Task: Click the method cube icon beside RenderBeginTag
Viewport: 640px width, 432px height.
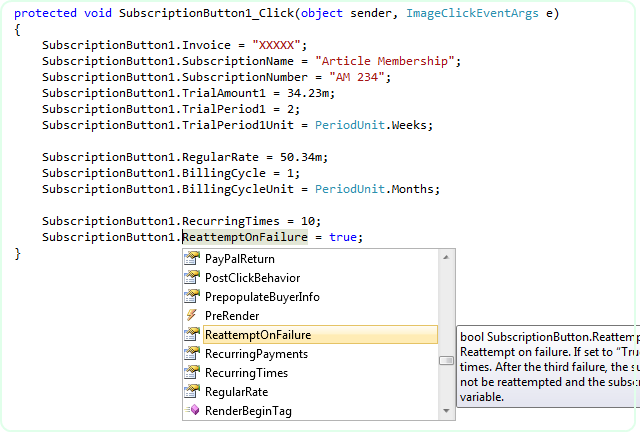Action: (x=192, y=410)
